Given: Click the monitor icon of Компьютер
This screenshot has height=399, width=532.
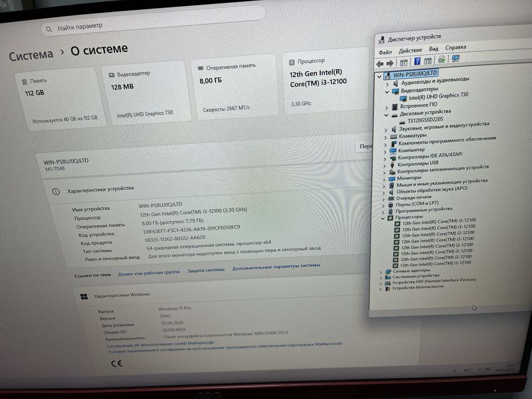Looking at the screenshot, I should pos(393,150).
